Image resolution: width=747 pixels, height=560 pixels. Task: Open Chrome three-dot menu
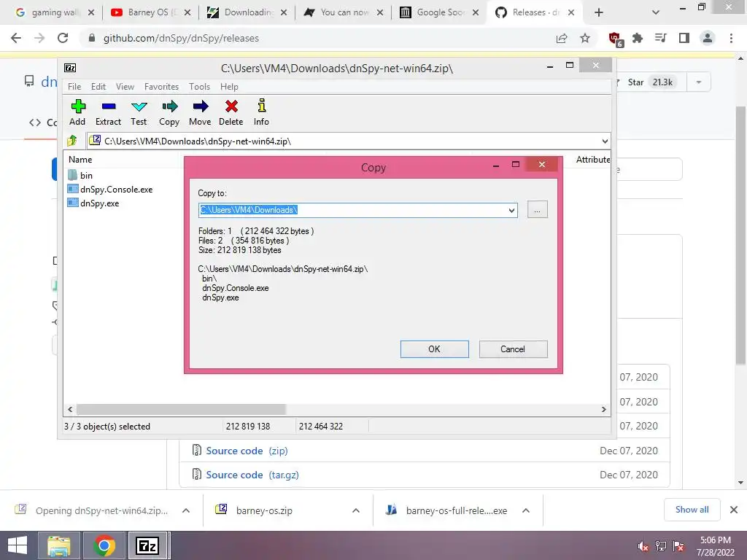point(731,38)
